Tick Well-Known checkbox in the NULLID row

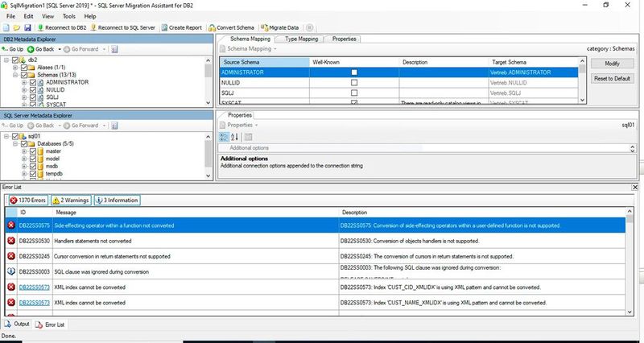(354, 83)
